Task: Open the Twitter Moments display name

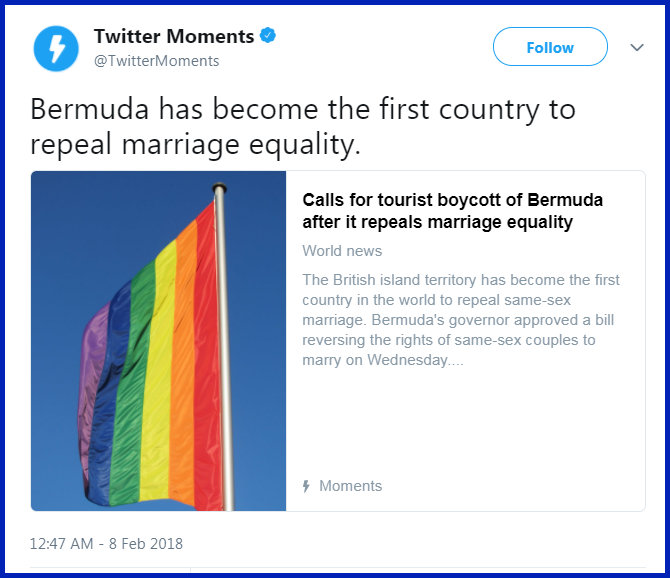Action: [x=174, y=36]
